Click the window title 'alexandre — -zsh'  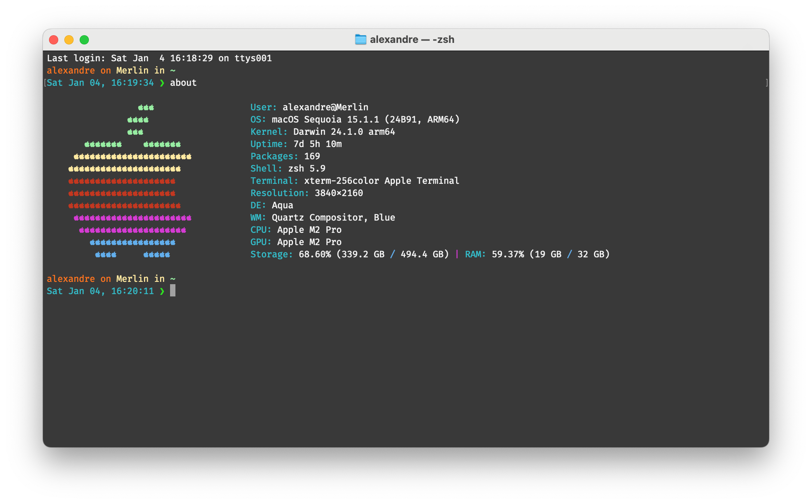point(412,39)
